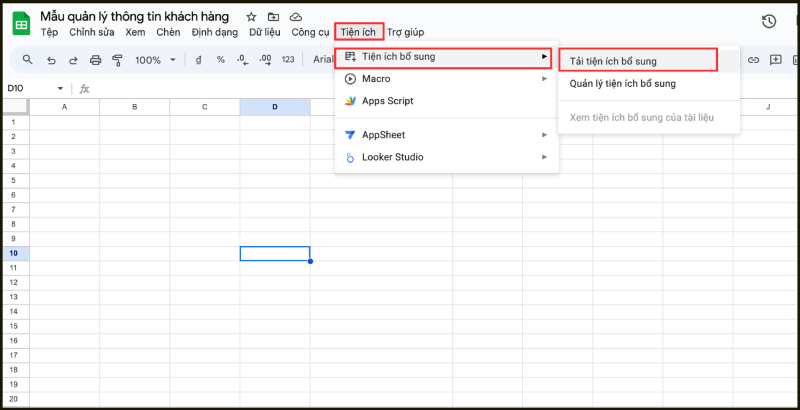Open the 123 number format dropdown
Viewport: 800px width, 410px height.
(x=288, y=60)
